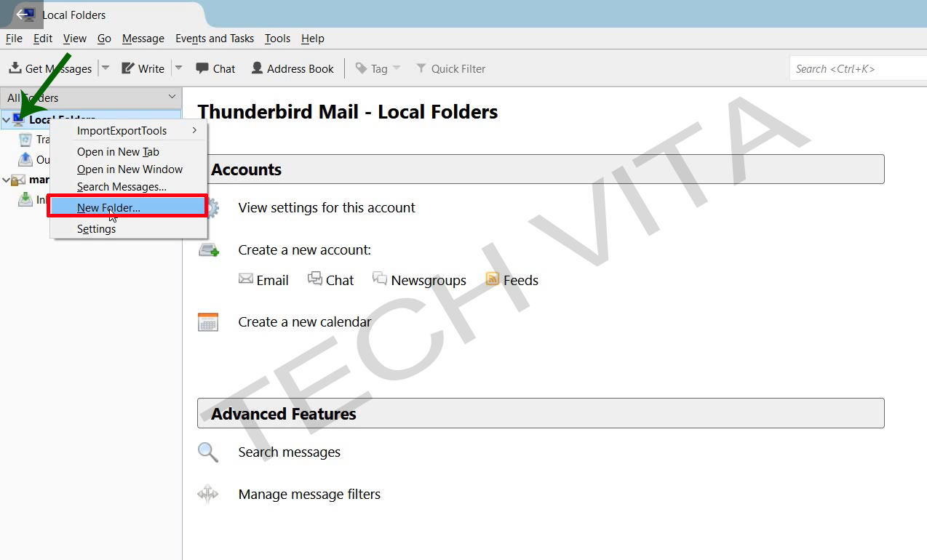This screenshot has height=560, width=927.
Task: Choose Search Messages in context menu
Action: (x=129, y=187)
